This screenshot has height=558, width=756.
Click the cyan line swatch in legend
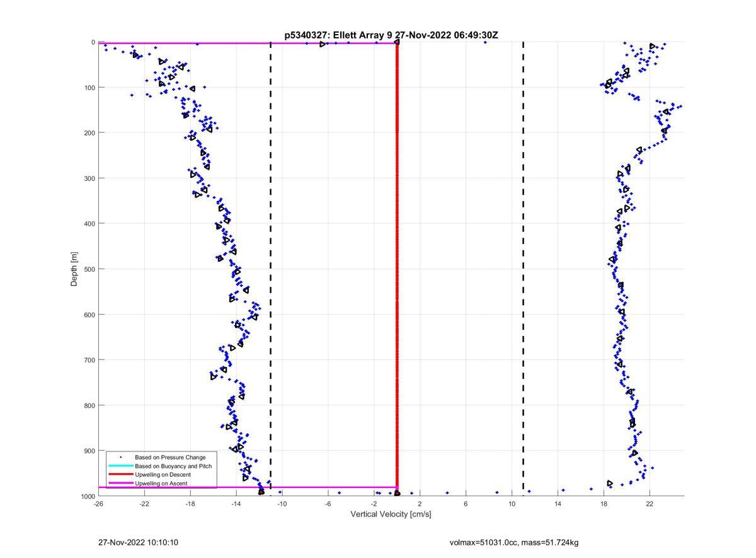(x=120, y=466)
